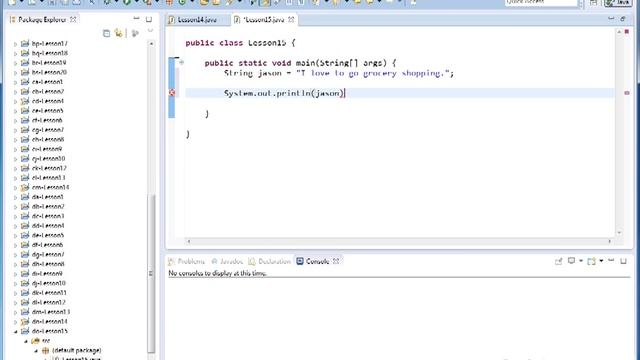Select the dc-Lesson3 project
Viewport: 640px width, 360px height.
coord(48,216)
